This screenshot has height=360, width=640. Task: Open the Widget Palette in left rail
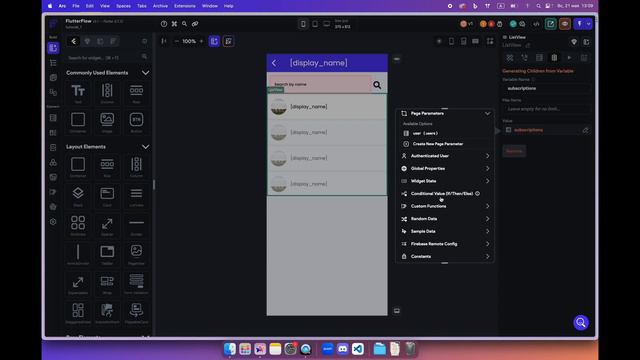[53, 48]
